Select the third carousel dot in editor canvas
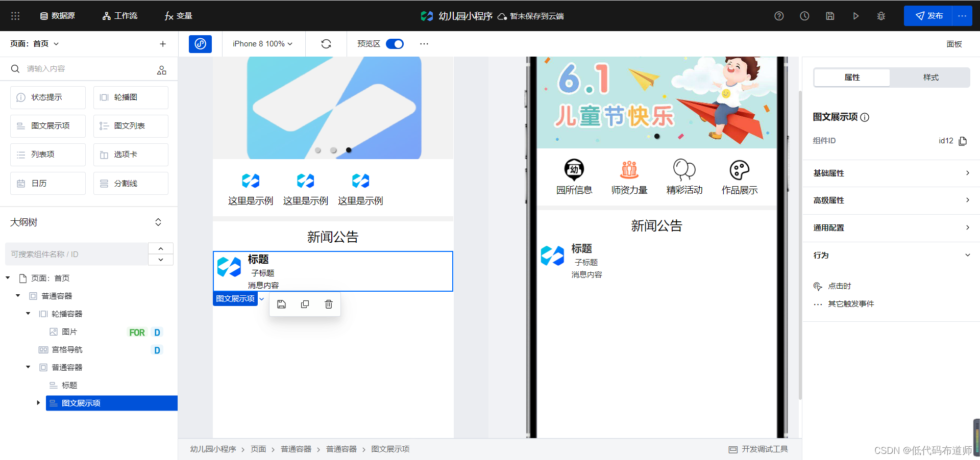This screenshot has height=460, width=980. point(349,150)
